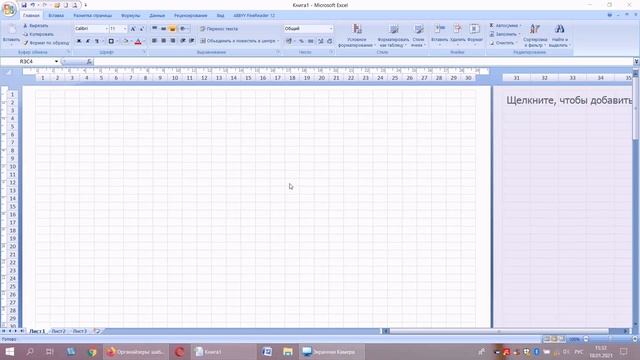Open the Fill (Заполнить) menu
Image resolution: width=640 pixels, height=360 pixels.
[x=504, y=34]
